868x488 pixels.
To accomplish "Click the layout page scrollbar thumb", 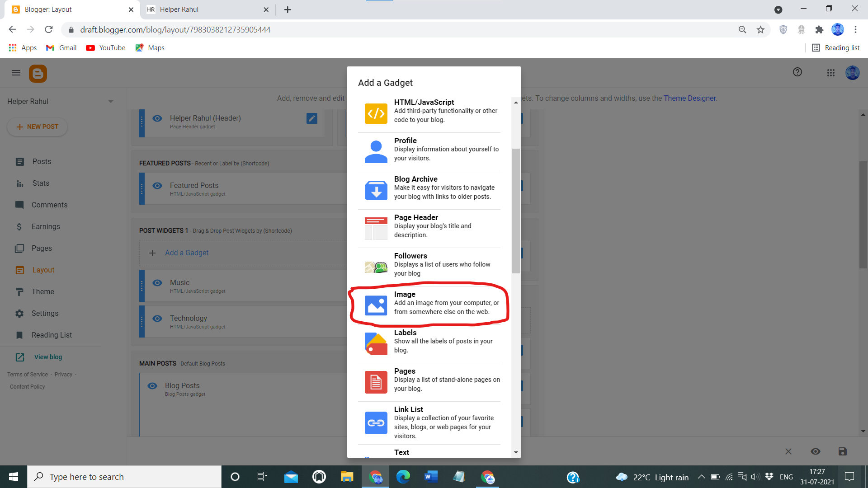I will pyautogui.click(x=863, y=215).
